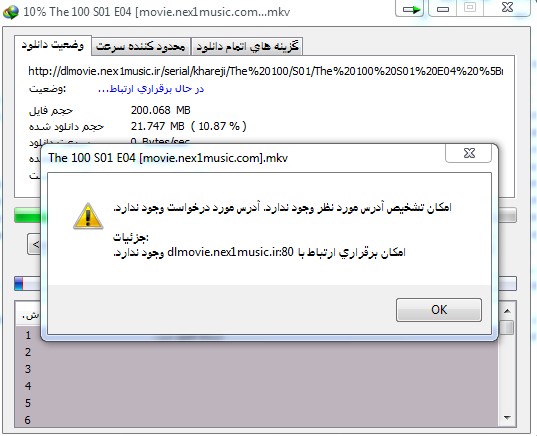The image size is (537, 436).
Task: Click the green arrow button in the title bar
Action: click(x=410, y=8)
